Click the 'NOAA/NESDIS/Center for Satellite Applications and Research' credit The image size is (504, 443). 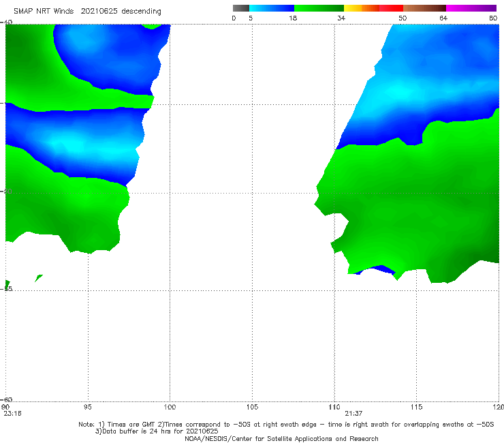(x=281, y=438)
